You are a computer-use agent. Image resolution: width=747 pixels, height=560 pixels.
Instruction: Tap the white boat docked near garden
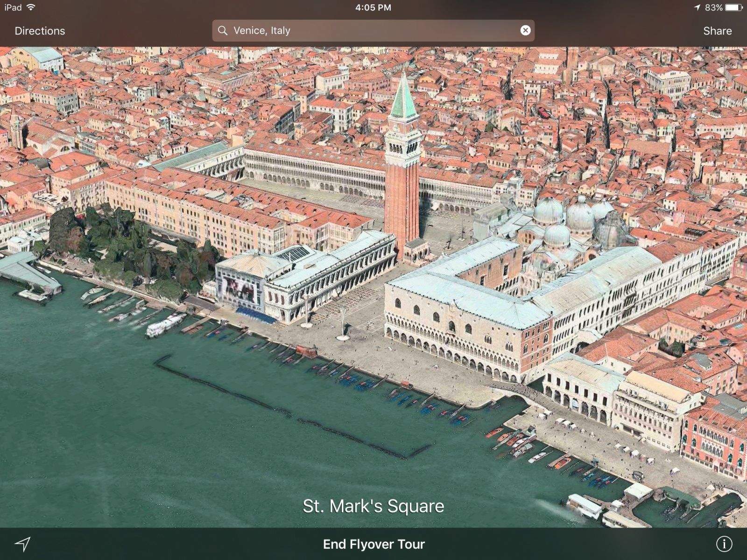(x=166, y=324)
